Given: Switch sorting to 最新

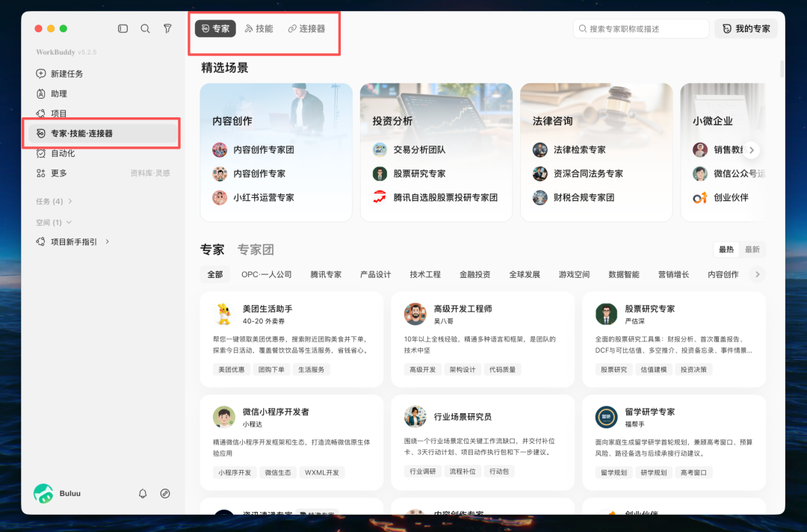Looking at the screenshot, I should 752,250.
